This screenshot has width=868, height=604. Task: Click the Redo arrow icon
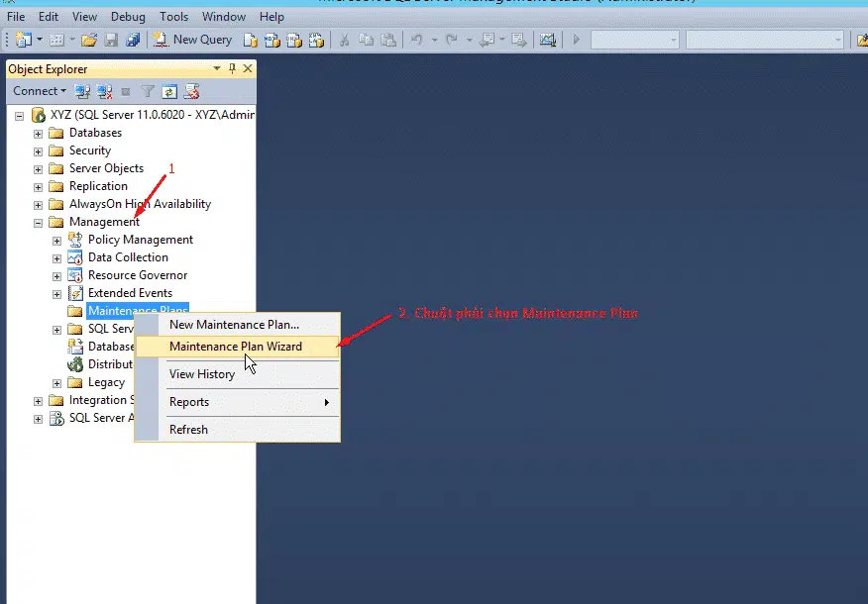point(452,40)
